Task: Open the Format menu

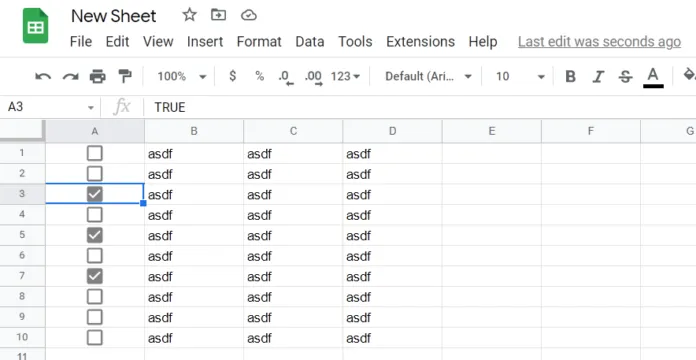Action: pyautogui.click(x=259, y=42)
